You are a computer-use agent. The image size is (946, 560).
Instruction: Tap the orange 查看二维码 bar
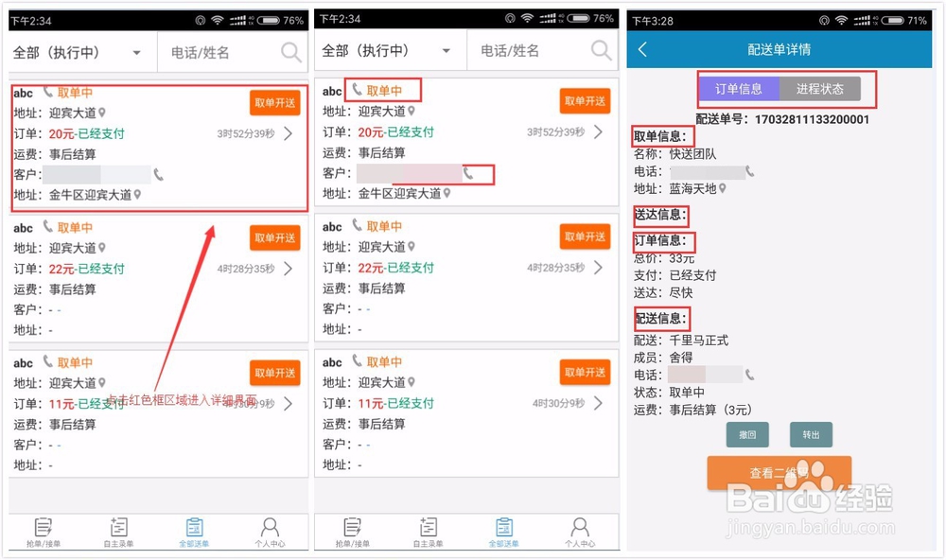[x=778, y=472]
